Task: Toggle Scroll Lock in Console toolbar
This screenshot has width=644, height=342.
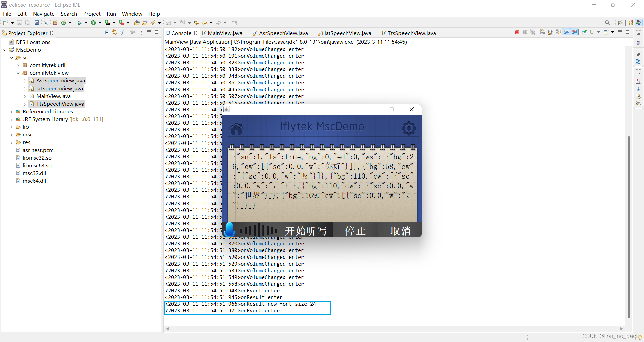Action: pos(550,32)
